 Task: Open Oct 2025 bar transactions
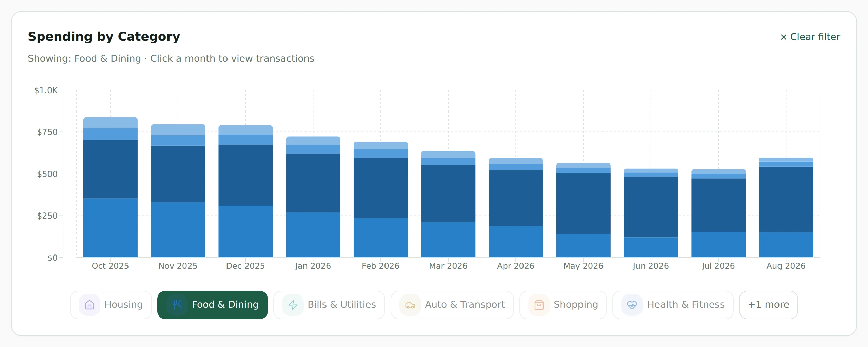click(111, 187)
